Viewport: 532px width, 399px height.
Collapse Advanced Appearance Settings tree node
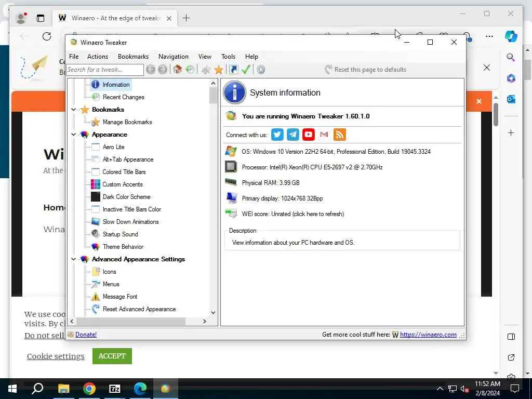[73, 259]
